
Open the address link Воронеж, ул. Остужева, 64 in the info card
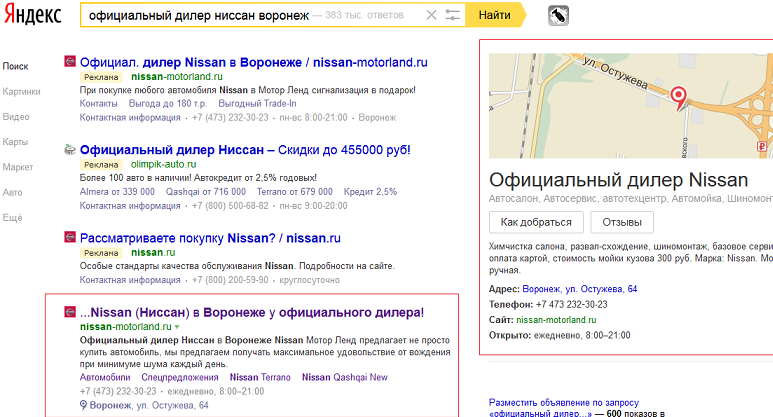580,289
